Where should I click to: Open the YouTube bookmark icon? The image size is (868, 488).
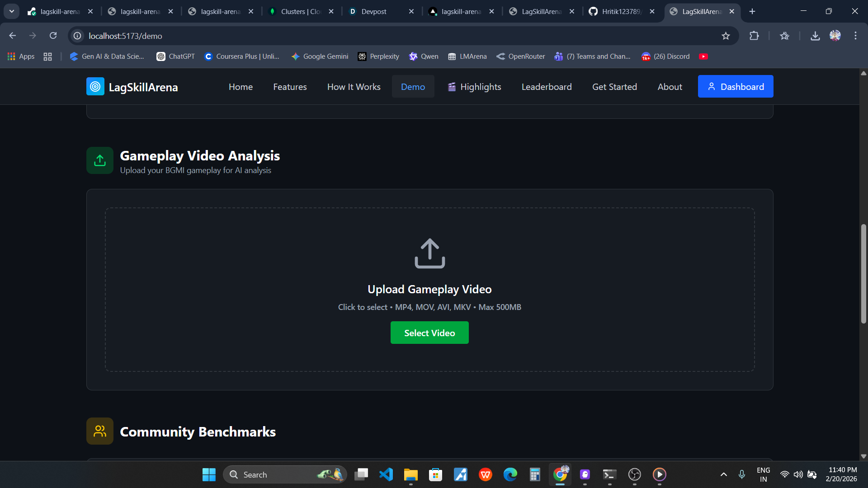pyautogui.click(x=703, y=56)
